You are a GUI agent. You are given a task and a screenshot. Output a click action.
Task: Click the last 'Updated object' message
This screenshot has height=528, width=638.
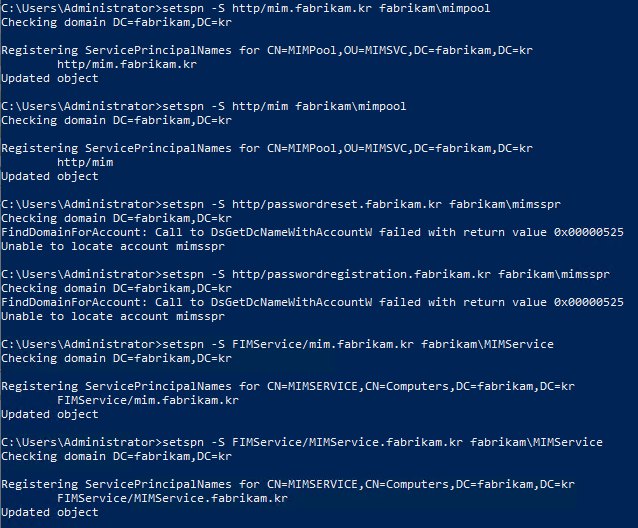(50, 512)
